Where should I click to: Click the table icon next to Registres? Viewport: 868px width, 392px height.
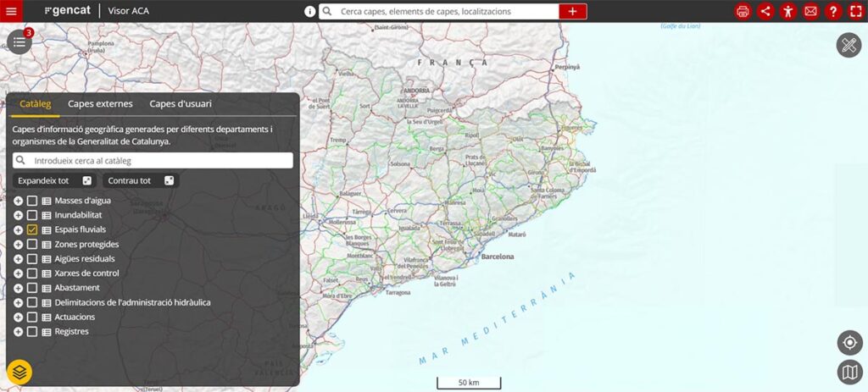click(x=47, y=332)
